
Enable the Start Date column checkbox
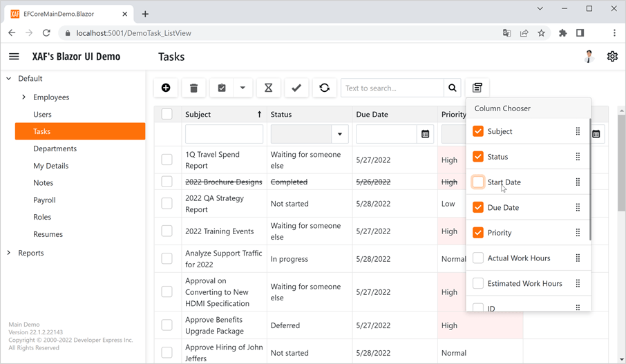[478, 182]
